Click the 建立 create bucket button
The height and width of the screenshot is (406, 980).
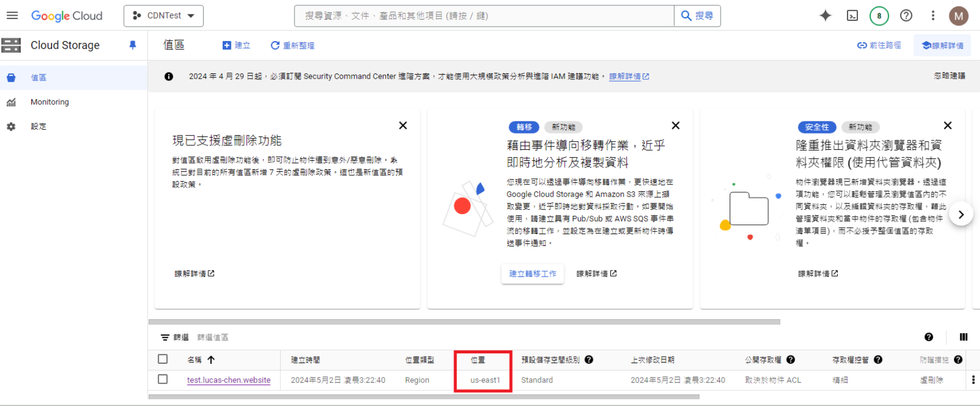pyautogui.click(x=237, y=45)
